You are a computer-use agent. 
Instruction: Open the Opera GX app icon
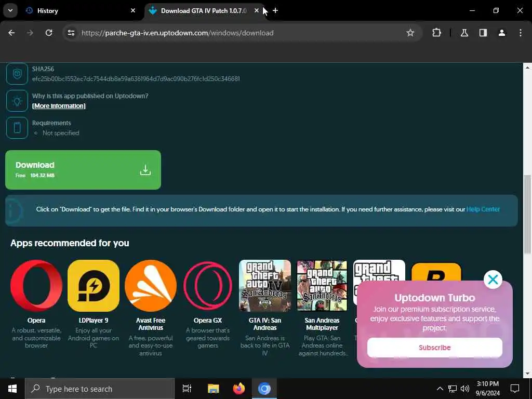(x=208, y=286)
